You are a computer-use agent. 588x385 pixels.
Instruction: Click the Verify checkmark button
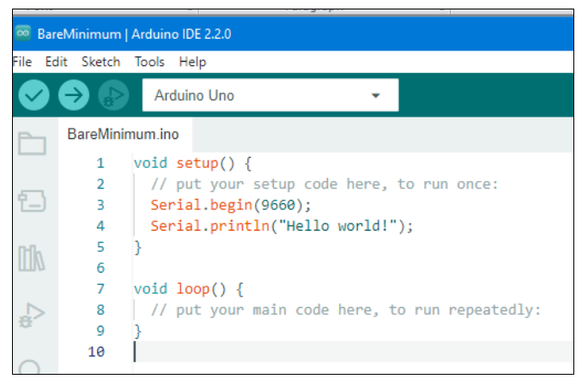(x=33, y=95)
